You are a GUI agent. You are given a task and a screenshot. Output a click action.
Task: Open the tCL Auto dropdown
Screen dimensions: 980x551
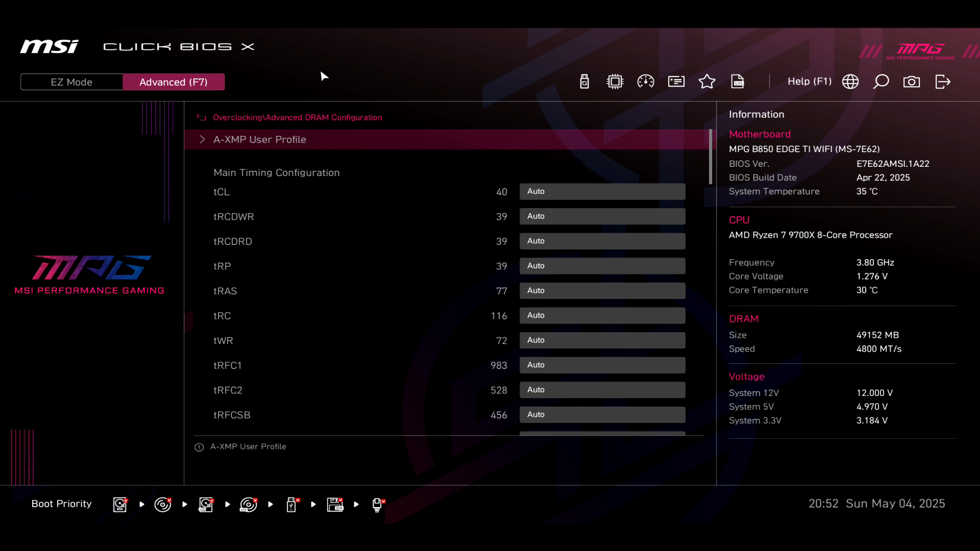pyautogui.click(x=602, y=191)
